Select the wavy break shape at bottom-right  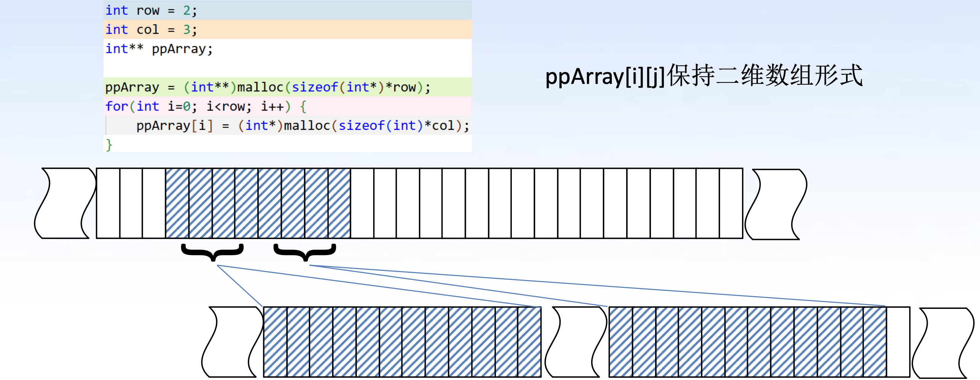[943, 343]
